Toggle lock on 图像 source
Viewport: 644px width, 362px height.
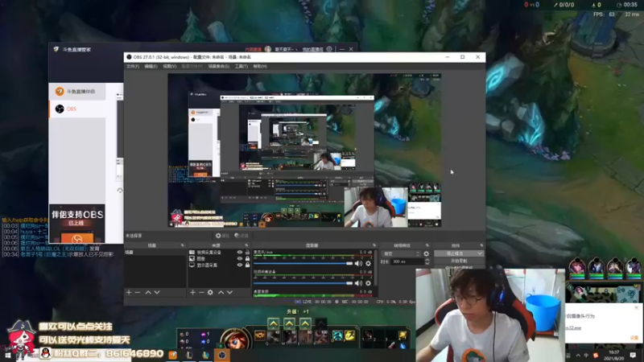tap(247, 258)
